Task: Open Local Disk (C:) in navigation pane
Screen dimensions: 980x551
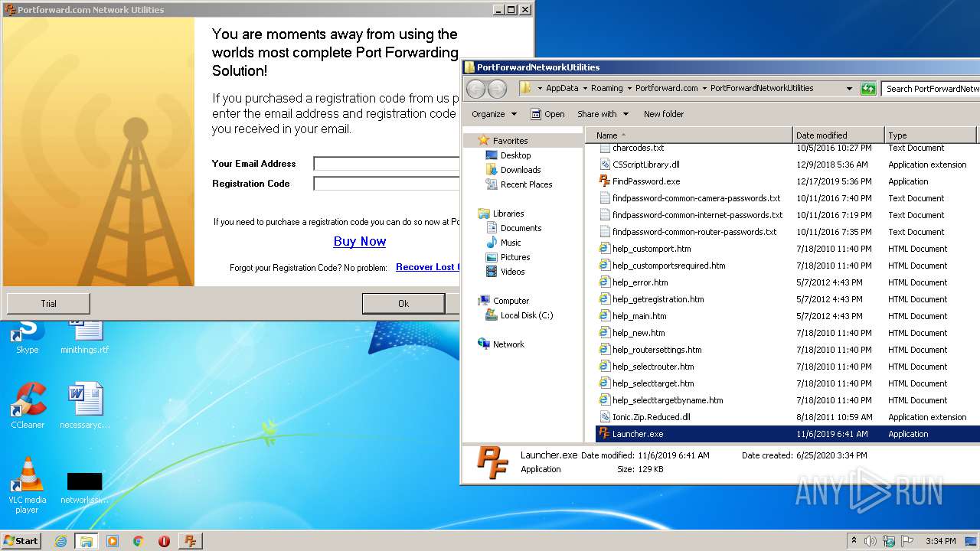Action: [527, 315]
